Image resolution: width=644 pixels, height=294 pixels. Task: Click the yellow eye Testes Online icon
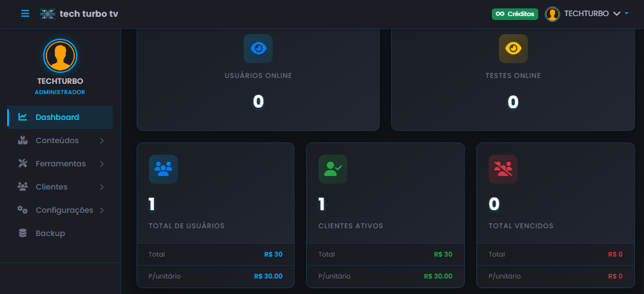(x=513, y=49)
